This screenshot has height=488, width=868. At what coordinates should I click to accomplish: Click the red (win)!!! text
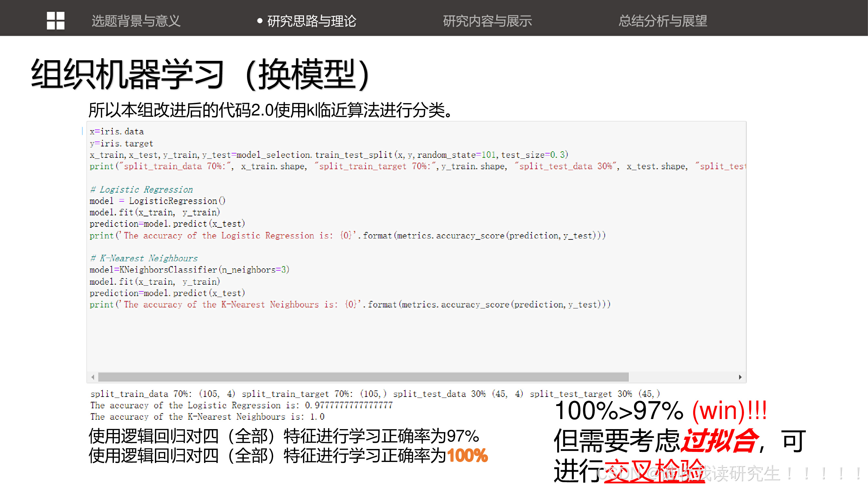coord(729,411)
